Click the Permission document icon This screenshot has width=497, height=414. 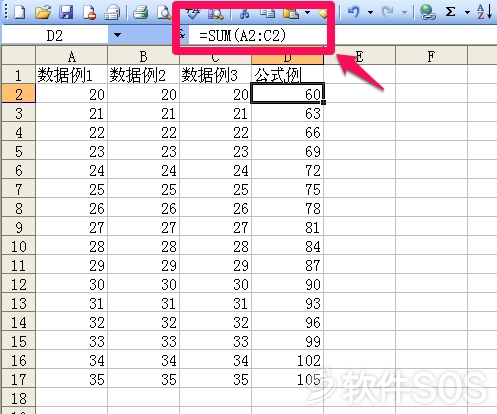(89, 13)
